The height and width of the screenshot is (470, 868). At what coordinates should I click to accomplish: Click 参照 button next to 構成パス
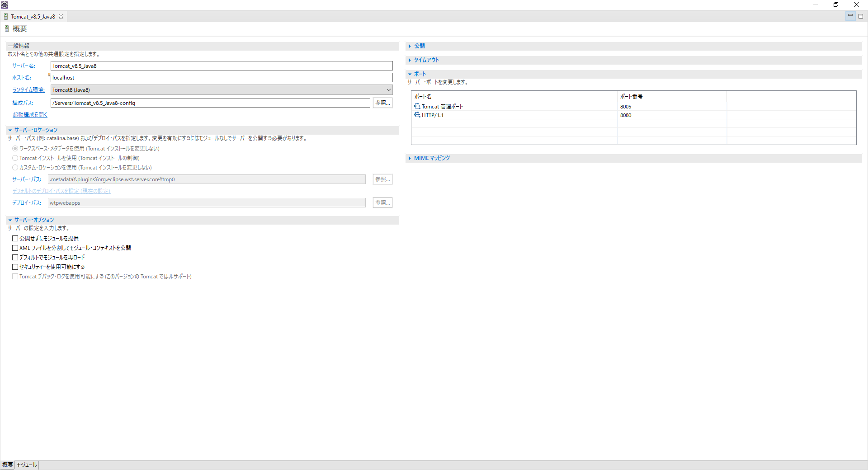[382, 103]
